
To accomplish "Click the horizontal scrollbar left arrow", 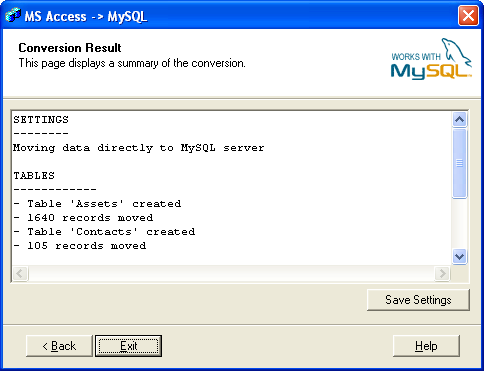I will pyautogui.click(x=20, y=274).
